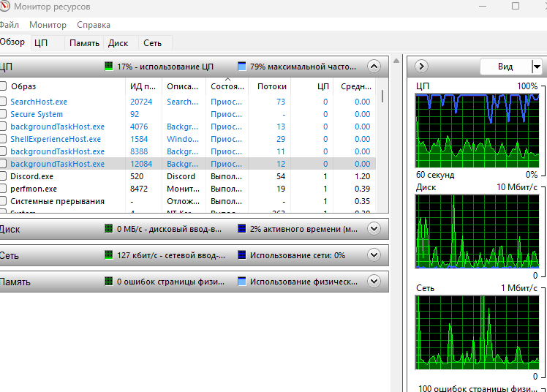Click the Диск section header bar

[194, 229]
